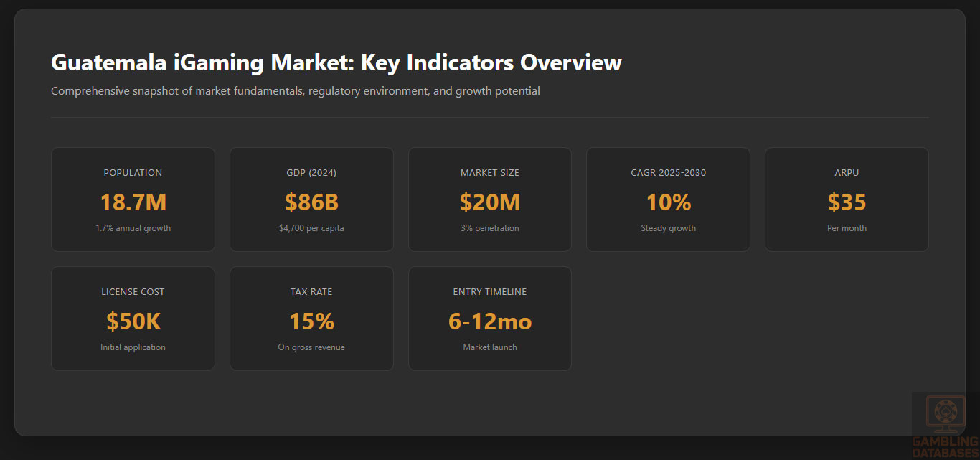
Task: Click the 6-12mo entry timeline value
Action: pos(490,321)
